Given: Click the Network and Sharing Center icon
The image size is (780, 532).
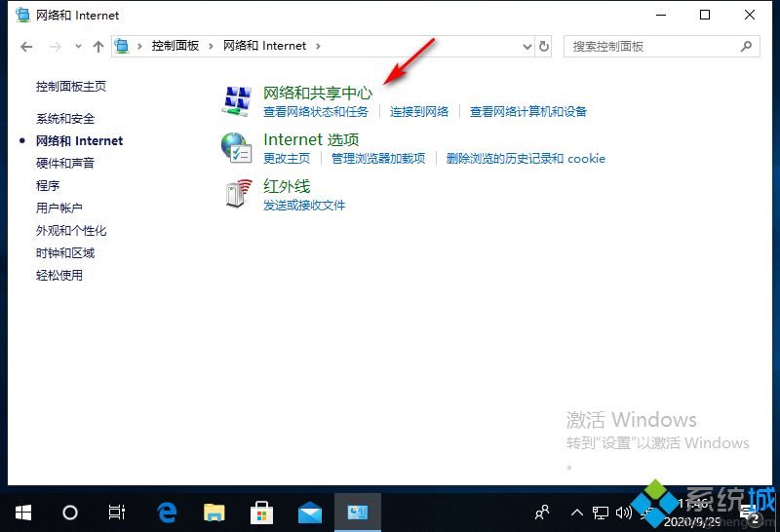Looking at the screenshot, I should click(236, 101).
